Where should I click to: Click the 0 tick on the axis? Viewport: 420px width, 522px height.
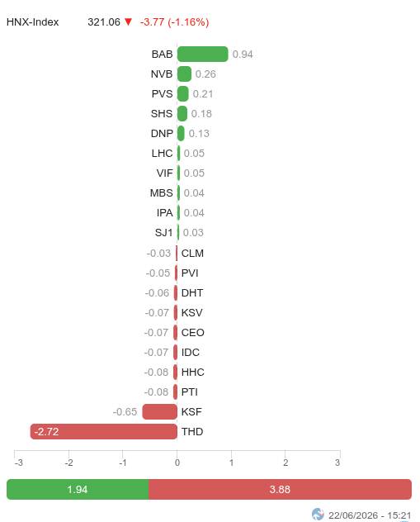point(177,463)
